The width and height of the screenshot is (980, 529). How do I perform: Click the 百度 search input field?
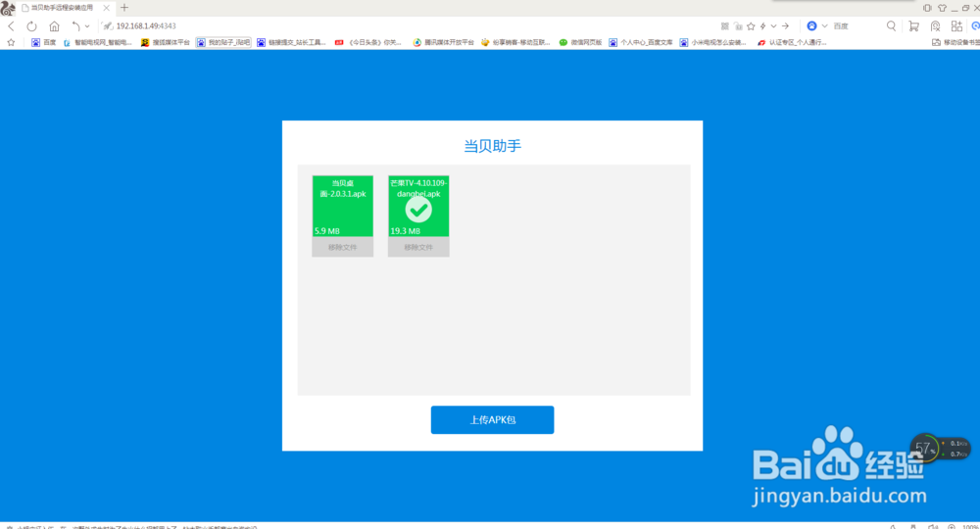[857, 26]
